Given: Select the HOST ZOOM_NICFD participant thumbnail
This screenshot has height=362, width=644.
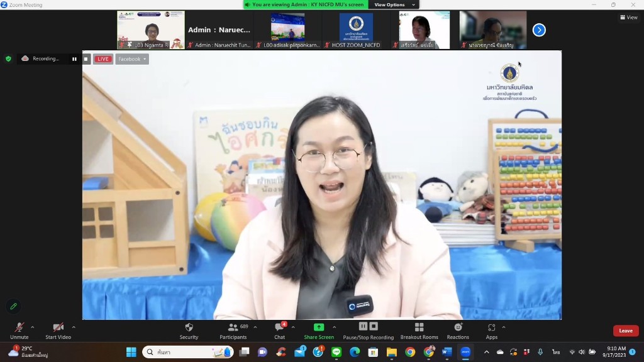Looking at the screenshot, I should 356,30.
